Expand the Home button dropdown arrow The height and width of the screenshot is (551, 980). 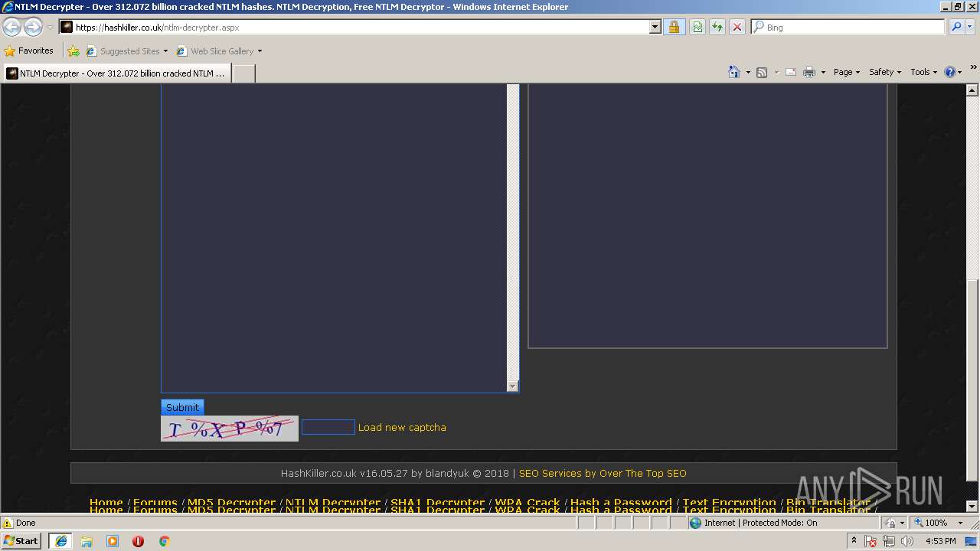click(747, 72)
